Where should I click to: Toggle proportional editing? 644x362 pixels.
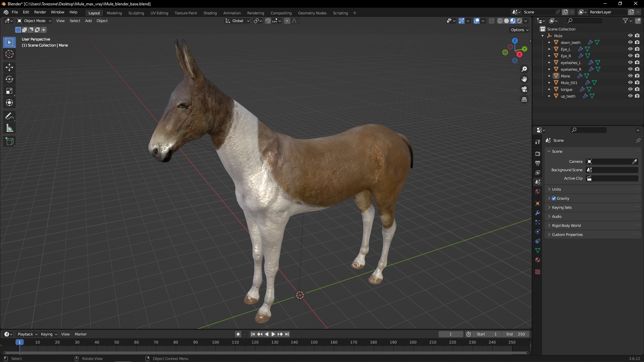[x=287, y=21]
